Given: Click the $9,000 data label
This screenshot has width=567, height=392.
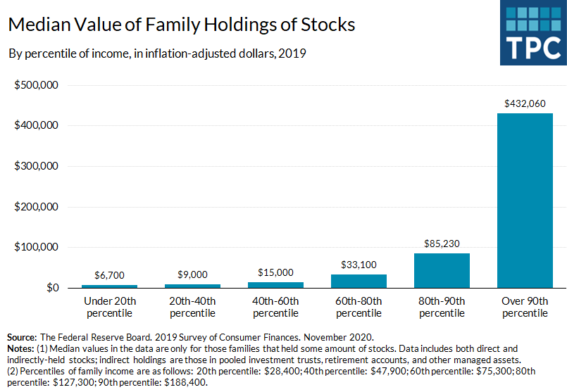Looking at the screenshot, I should [x=192, y=274].
